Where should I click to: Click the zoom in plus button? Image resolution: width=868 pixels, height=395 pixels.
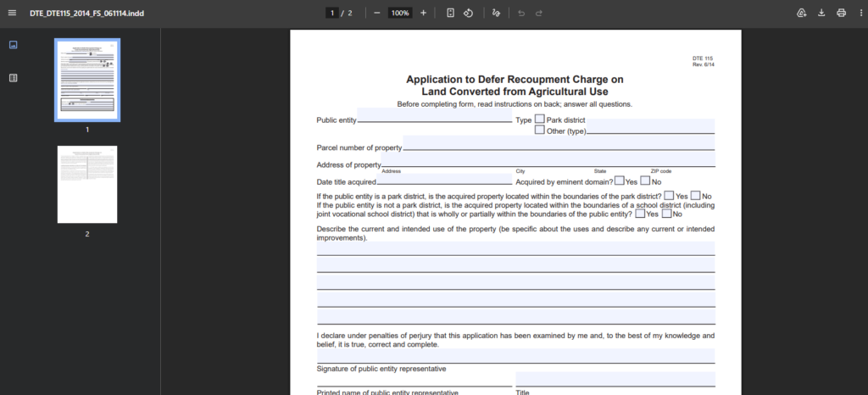tap(423, 13)
